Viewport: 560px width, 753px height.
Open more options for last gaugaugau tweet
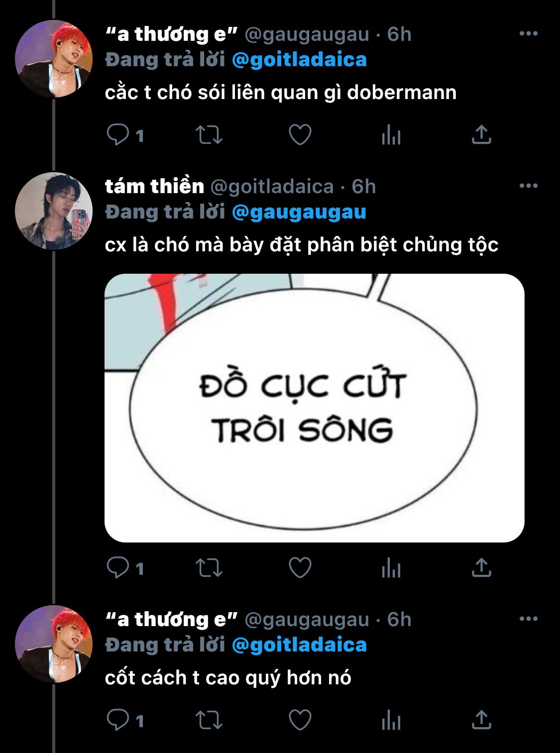pos(528,619)
